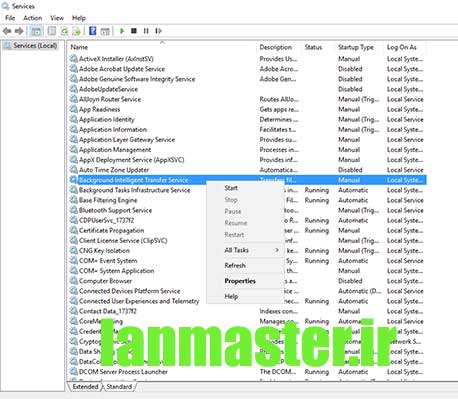The height and width of the screenshot is (399, 458).
Task: Switch to the Standard tab
Action: tap(119, 387)
